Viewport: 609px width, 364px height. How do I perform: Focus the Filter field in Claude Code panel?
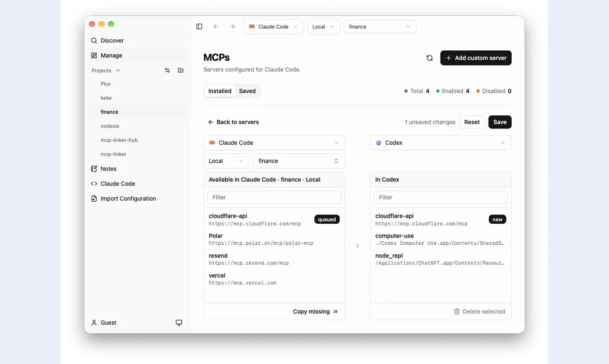[274, 197]
